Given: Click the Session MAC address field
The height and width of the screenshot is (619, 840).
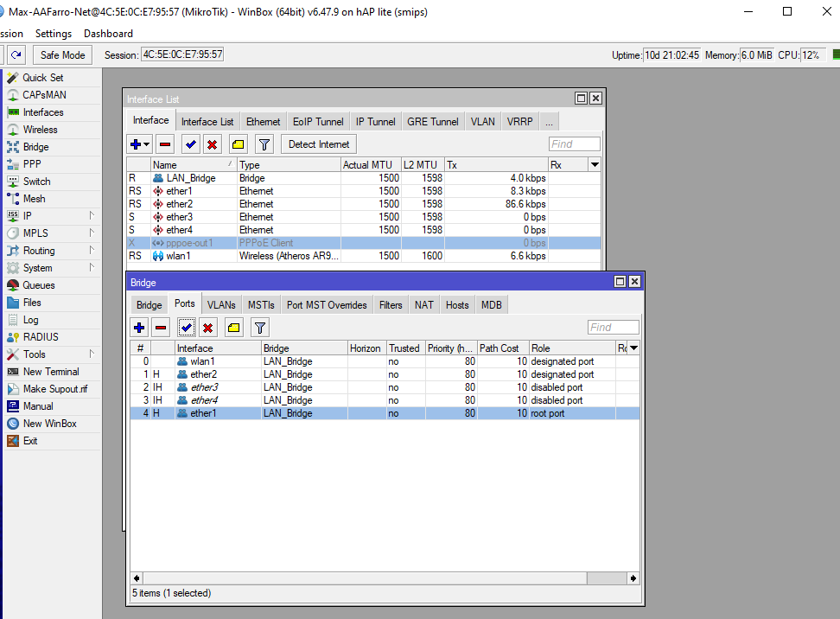Looking at the screenshot, I should pos(182,54).
